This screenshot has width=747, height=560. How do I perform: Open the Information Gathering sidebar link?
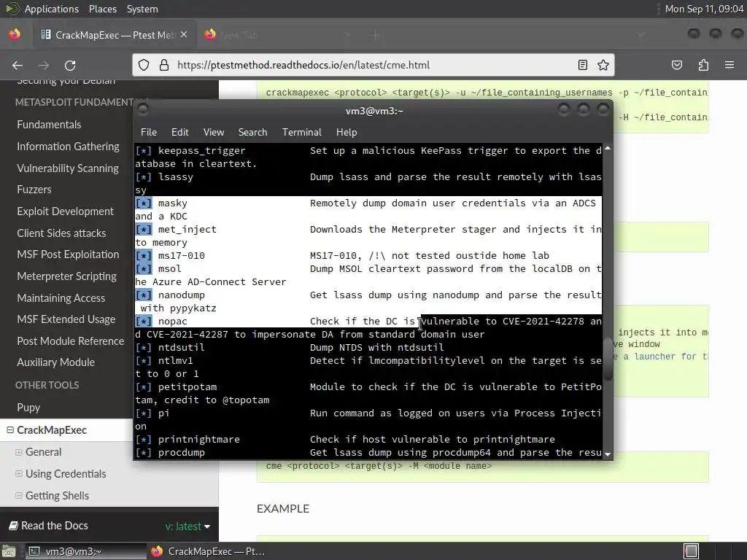(68, 147)
